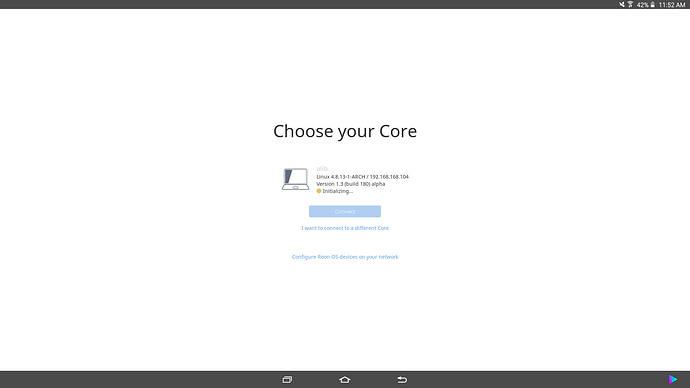Tap the 11:52 AM clock
The width and height of the screenshot is (690, 388).
pos(672,5)
